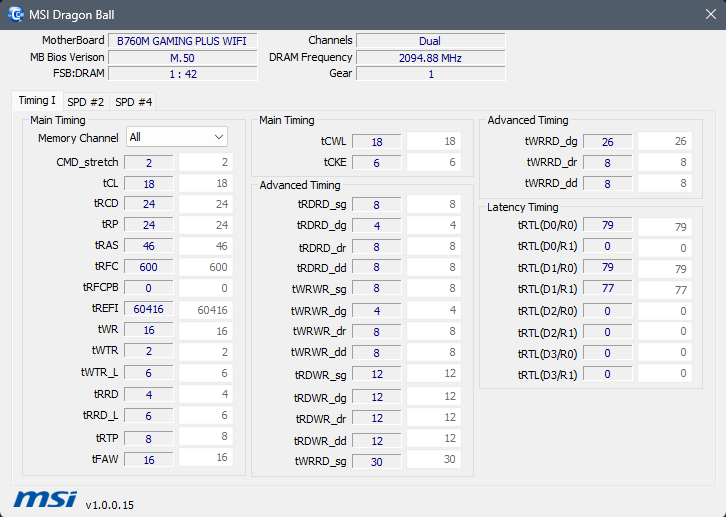Click the Gear value field
Image resolution: width=726 pixels, height=517 pixels.
tap(430, 74)
